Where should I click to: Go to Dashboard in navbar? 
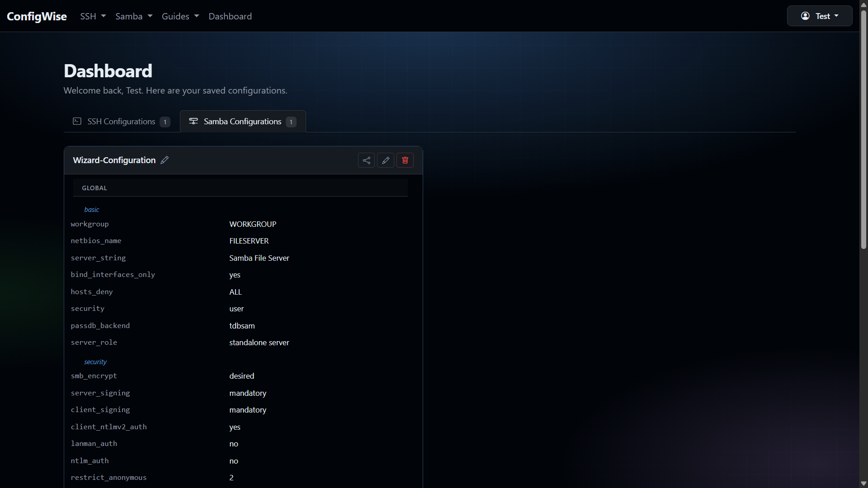click(230, 16)
